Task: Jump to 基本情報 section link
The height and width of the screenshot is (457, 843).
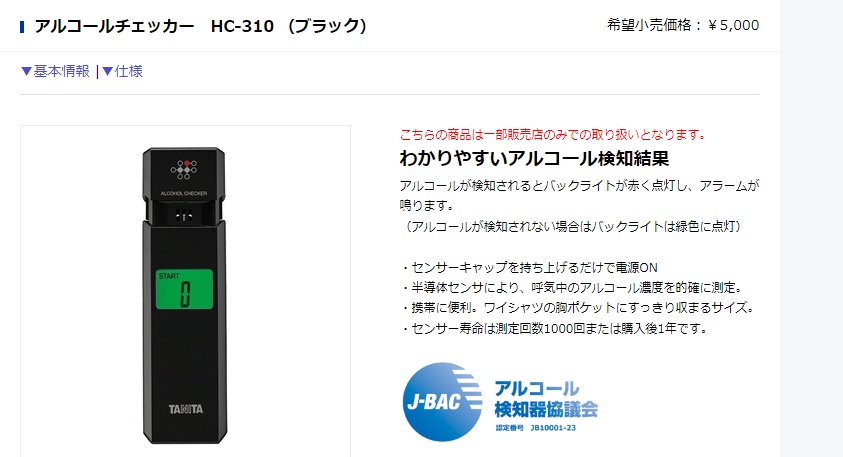Action: coord(55,71)
